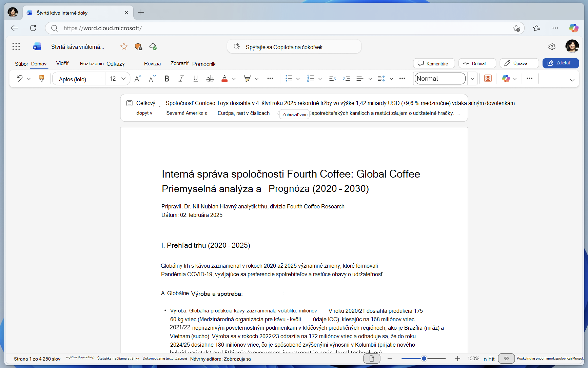Collapse the ribbon with chevron
Image resolution: width=588 pixels, height=368 pixels.
click(x=572, y=80)
